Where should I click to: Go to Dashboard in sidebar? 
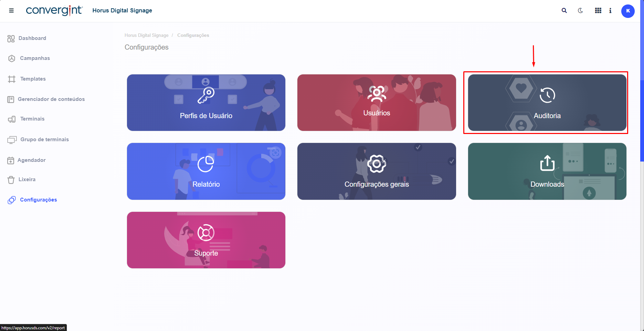click(x=32, y=38)
